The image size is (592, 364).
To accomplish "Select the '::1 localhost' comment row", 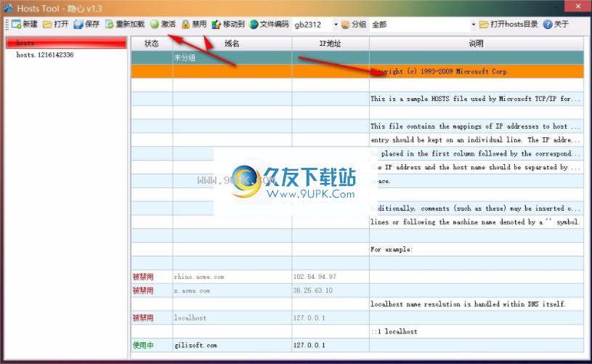I will tap(357, 331).
